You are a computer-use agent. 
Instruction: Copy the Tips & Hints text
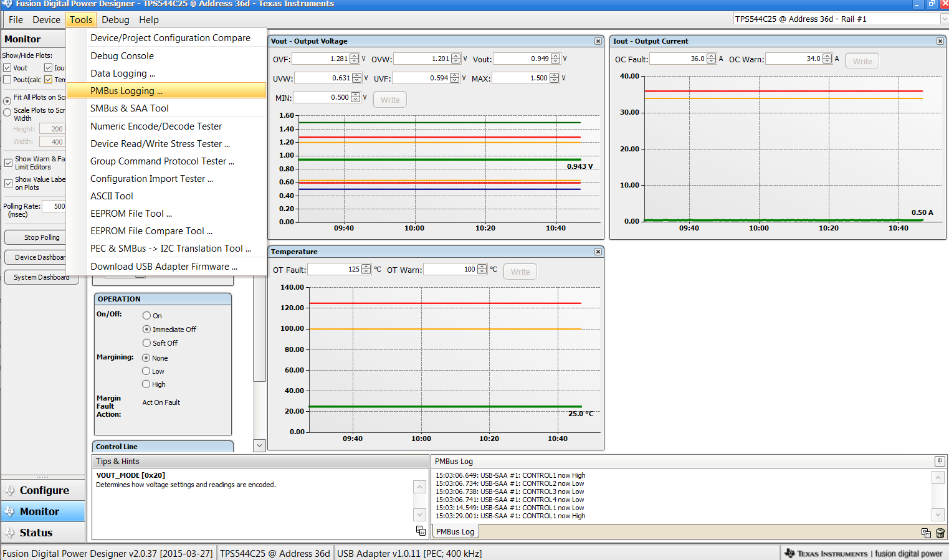click(x=420, y=531)
